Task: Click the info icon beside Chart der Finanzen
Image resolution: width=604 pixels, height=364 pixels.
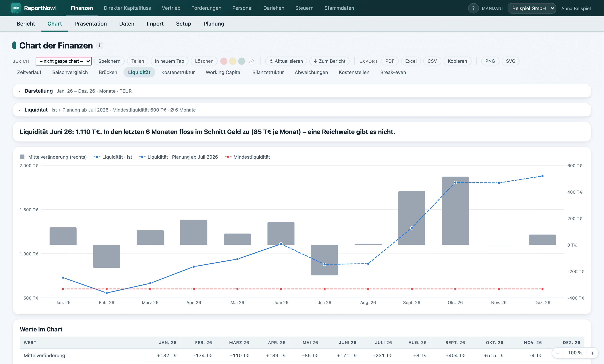Action: pyautogui.click(x=100, y=45)
